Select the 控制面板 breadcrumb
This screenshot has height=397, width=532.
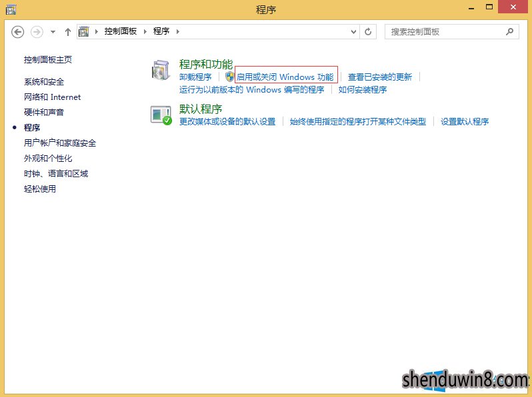coord(121,31)
